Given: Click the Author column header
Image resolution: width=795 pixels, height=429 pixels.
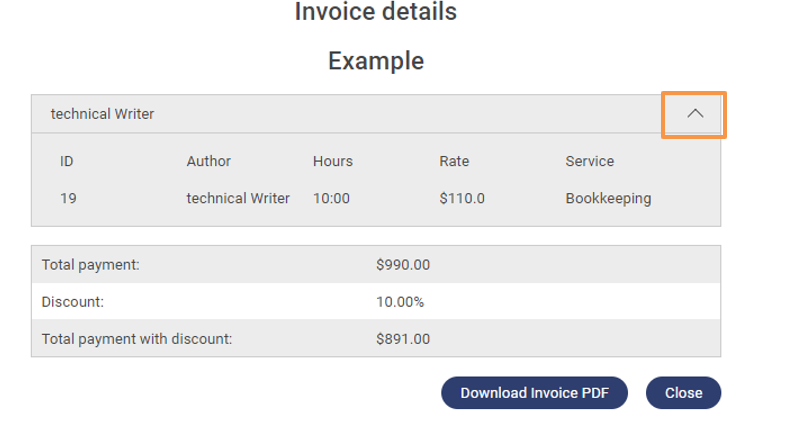Looking at the screenshot, I should 208,161.
